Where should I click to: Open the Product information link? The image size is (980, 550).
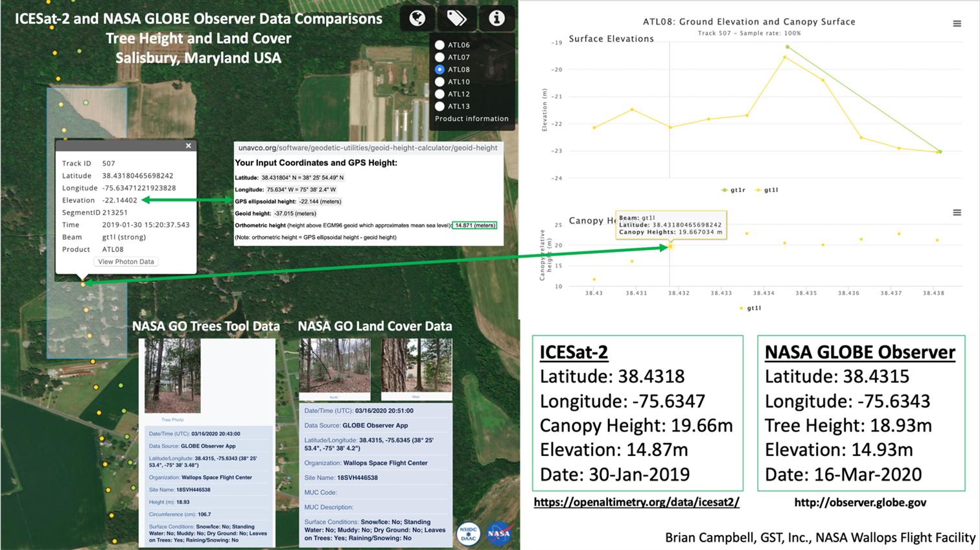click(x=472, y=119)
